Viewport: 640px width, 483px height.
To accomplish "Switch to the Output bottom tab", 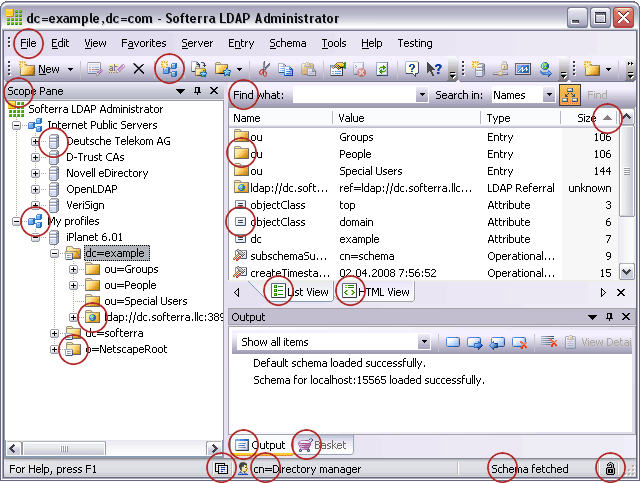I will (261, 445).
